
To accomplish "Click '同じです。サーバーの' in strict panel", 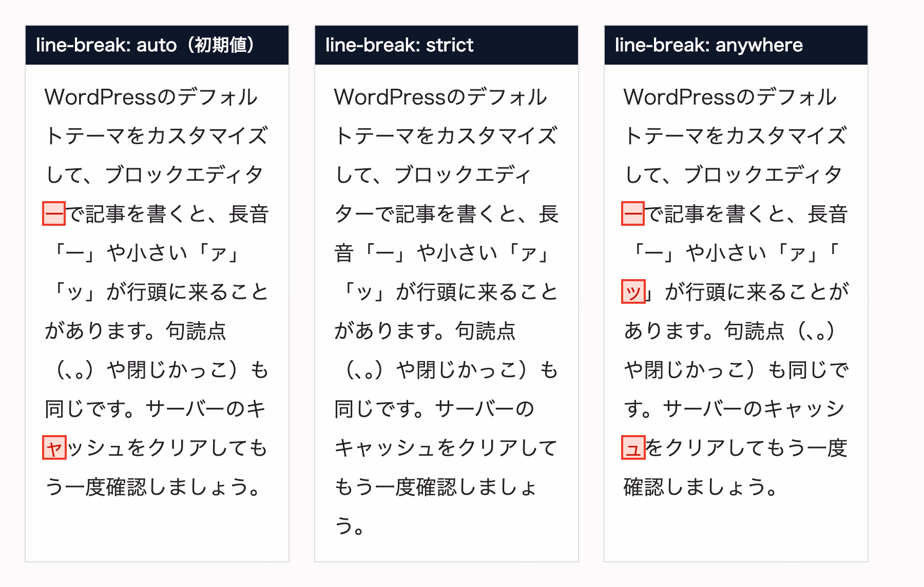I will (435, 409).
